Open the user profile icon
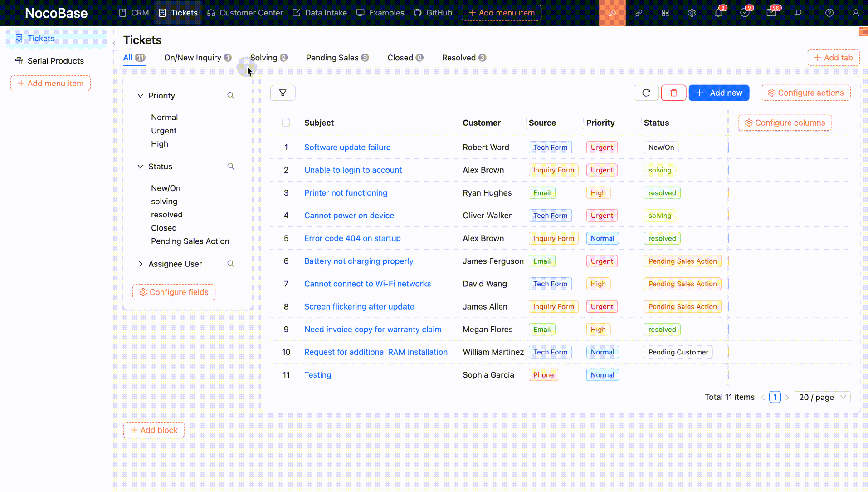The width and height of the screenshot is (868, 492). click(856, 13)
